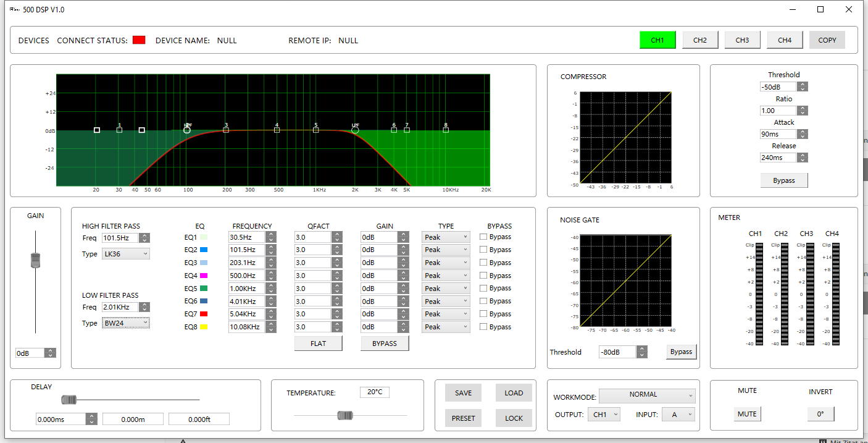The height and width of the screenshot is (443, 868).
Task: Click the SAVE button
Action: (463, 393)
